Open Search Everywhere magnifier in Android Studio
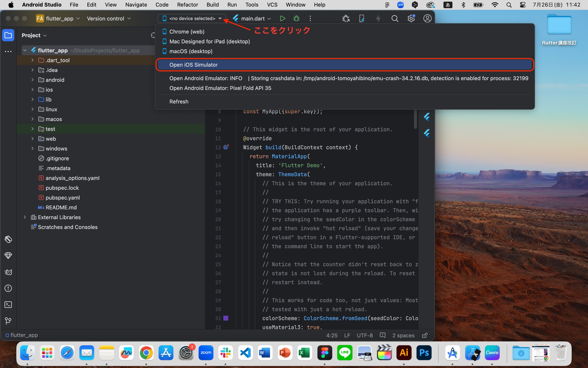Image resolution: width=588 pixels, height=368 pixels. click(395, 18)
